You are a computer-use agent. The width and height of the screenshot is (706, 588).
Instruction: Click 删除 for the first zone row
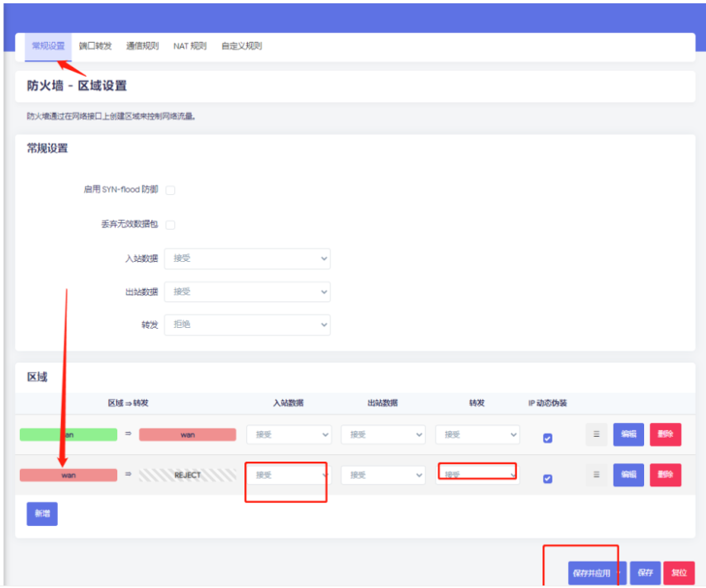pyautogui.click(x=666, y=434)
